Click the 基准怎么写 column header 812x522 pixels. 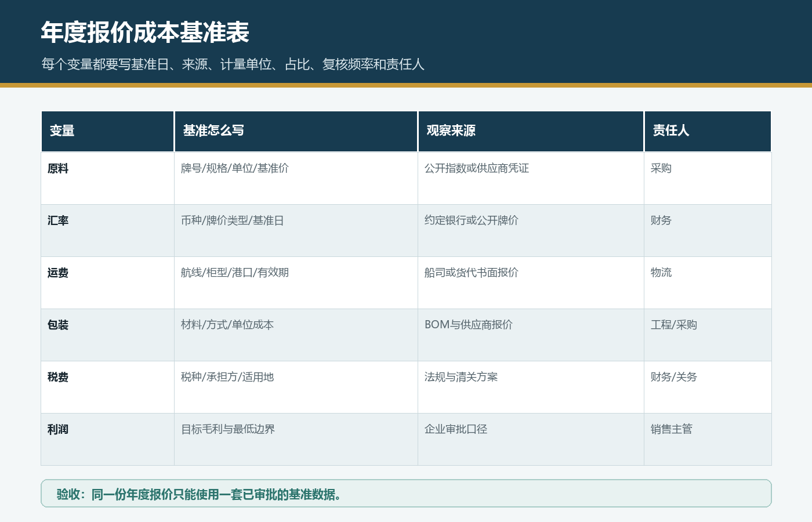tap(296, 131)
